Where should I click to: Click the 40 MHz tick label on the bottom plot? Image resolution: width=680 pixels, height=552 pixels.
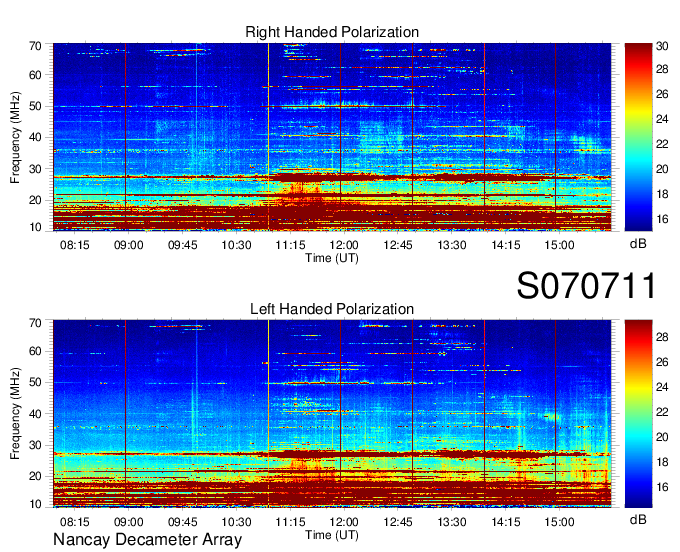tap(35, 414)
